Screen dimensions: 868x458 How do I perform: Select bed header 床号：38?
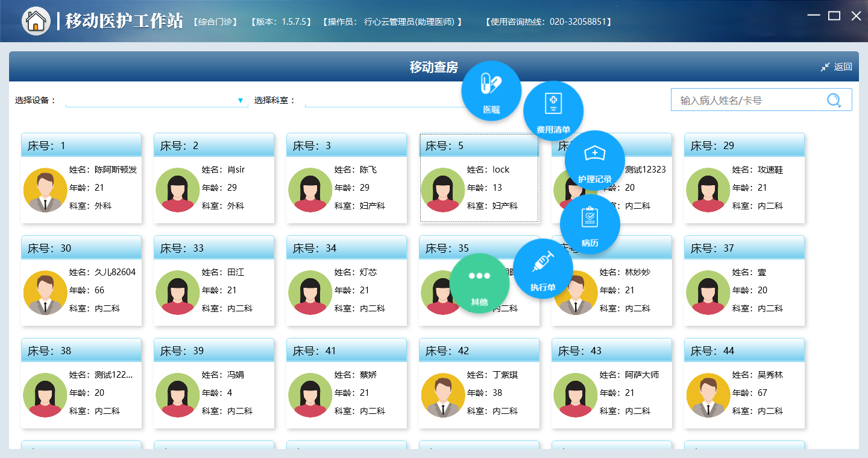pos(81,350)
